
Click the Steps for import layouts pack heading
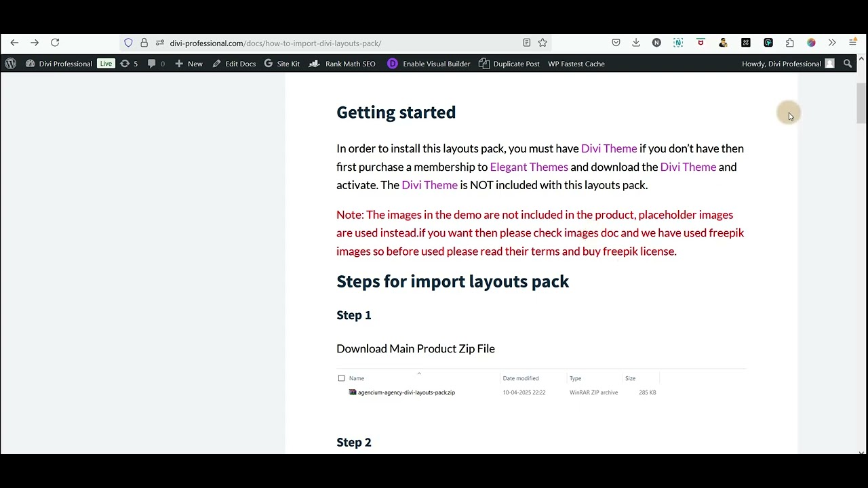click(453, 281)
